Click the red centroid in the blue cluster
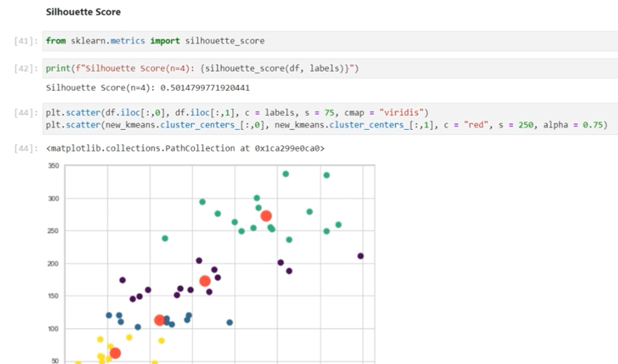618x364 pixels. 160,321
